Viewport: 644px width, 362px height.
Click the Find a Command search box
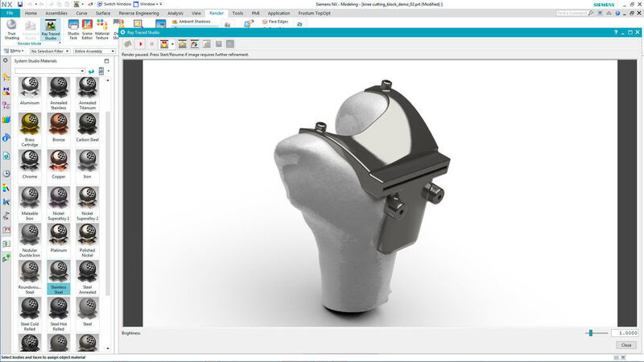(574, 13)
